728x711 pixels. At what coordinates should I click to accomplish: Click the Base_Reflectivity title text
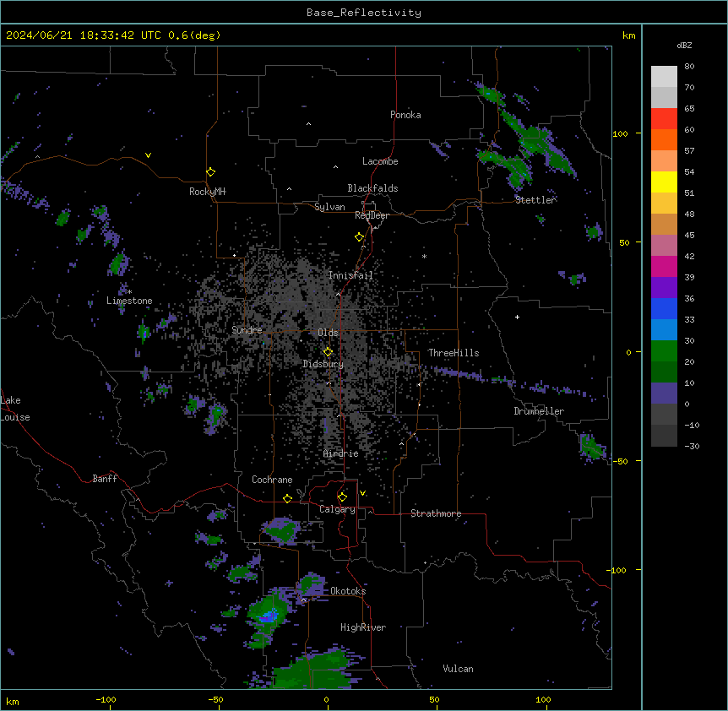point(363,13)
